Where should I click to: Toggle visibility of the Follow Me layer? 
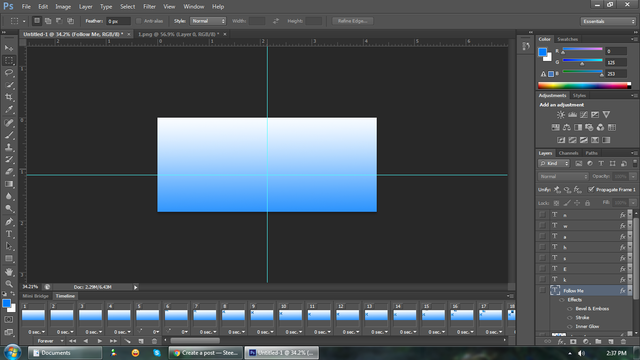click(542, 291)
